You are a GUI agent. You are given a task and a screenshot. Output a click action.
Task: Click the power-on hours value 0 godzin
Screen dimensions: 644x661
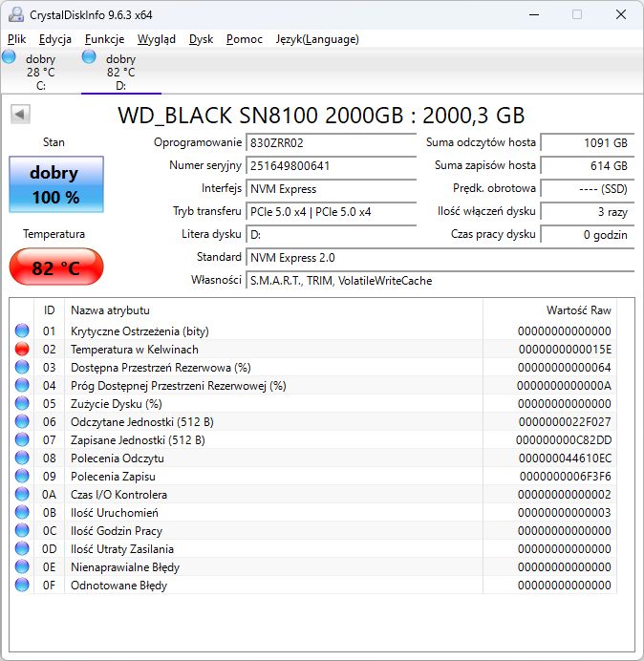tap(587, 234)
